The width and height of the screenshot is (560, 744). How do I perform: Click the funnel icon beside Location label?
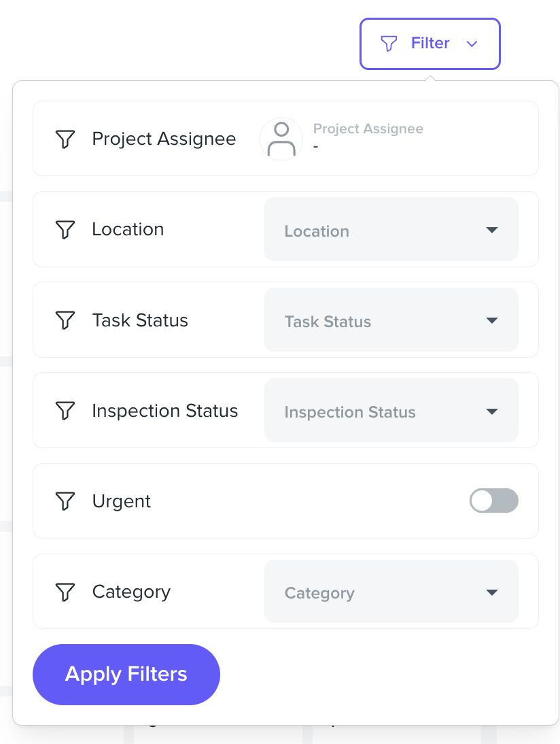click(65, 230)
